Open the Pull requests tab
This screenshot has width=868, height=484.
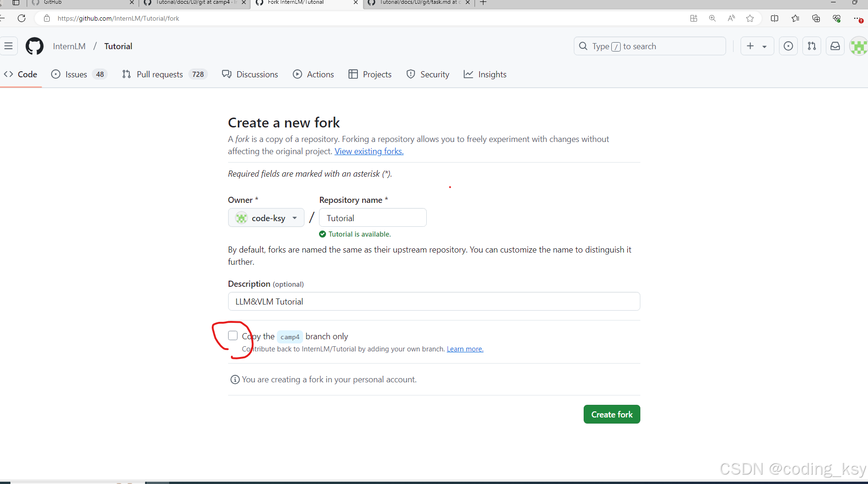click(x=164, y=74)
